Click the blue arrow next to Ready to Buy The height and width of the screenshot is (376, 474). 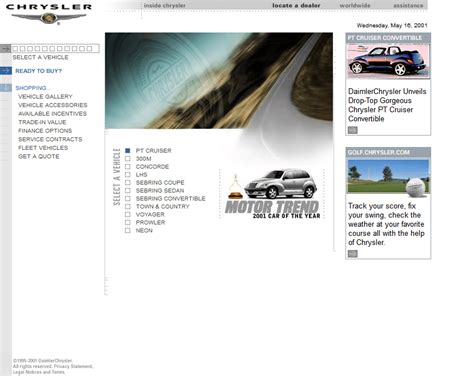click(6, 71)
